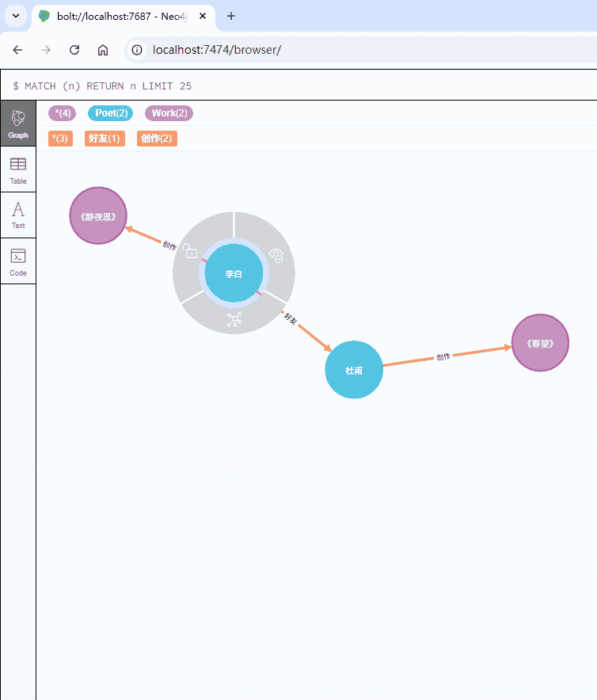The image size is (597, 700).
Task: Dismiss the 李白 node using the eye icon
Action: 276,255
